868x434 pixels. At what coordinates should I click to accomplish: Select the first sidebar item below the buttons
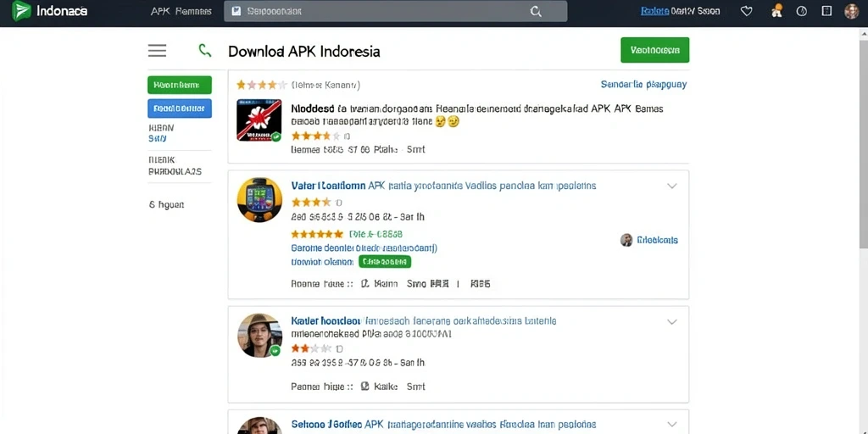tap(161, 133)
